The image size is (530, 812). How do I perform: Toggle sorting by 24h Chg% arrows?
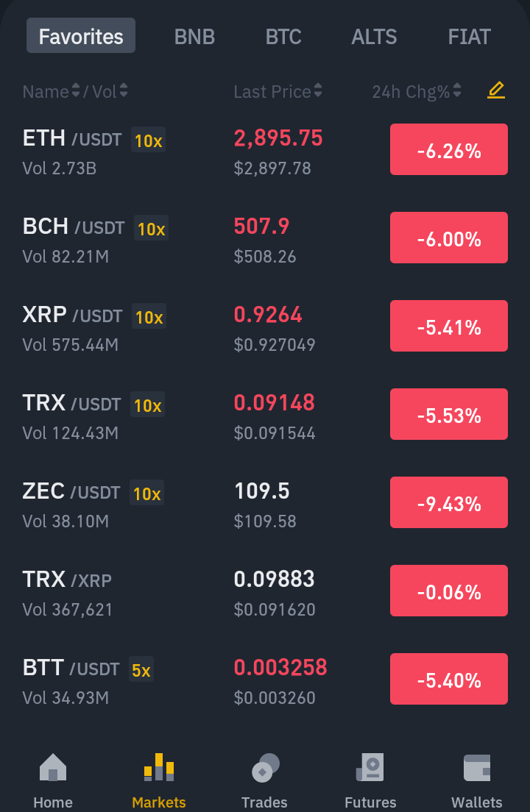pos(456,90)
